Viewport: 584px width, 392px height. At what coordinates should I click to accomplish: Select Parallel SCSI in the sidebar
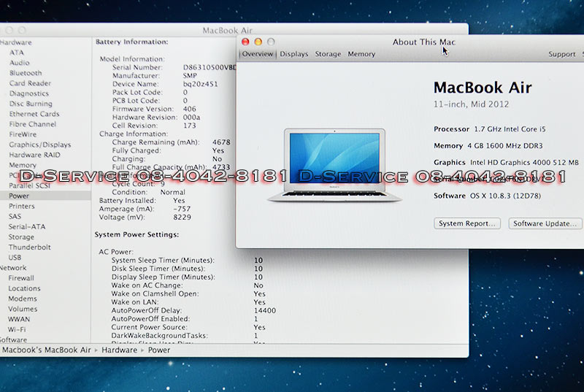click(29, 185)
